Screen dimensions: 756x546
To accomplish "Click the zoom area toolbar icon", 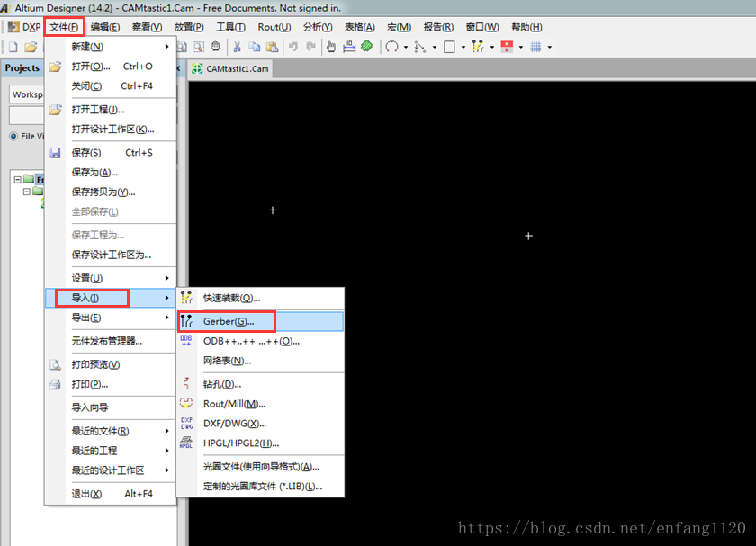I will pyautogui.click(x=198, y=47).
